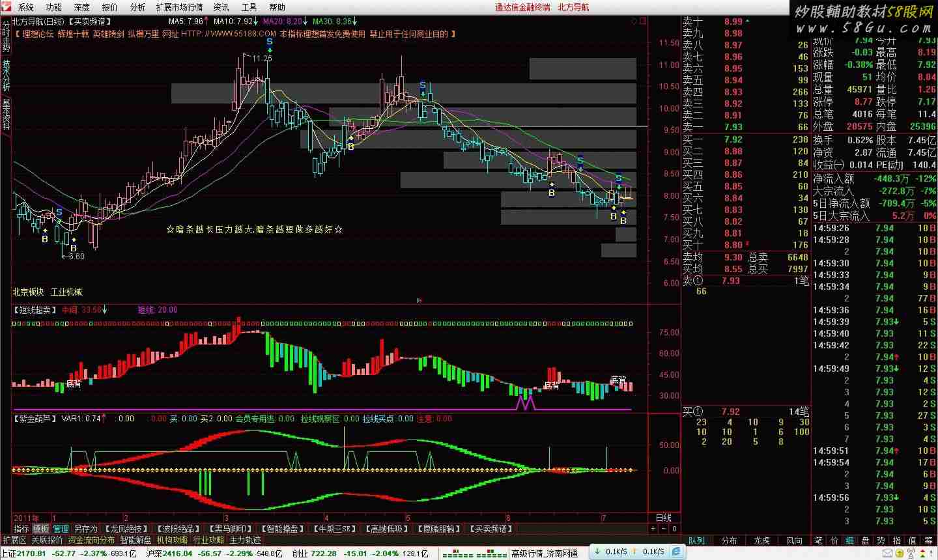Viewport: 938px width, 560px height.
Task: Open the 行业攻略 tab
Action: pos(208,540)
